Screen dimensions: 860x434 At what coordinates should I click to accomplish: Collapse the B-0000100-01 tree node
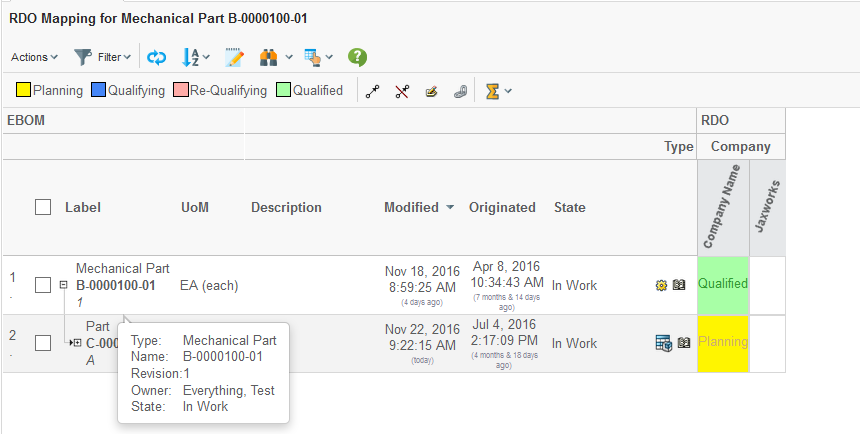click(63, 285)
